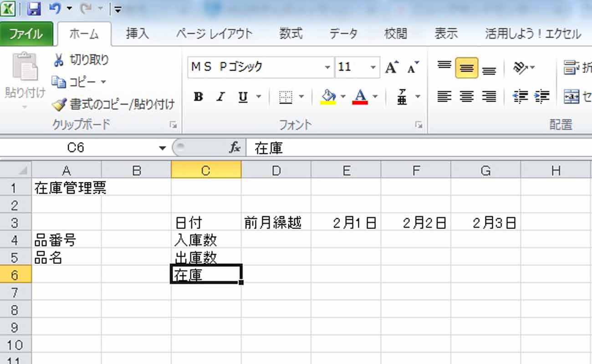Toggle middle vertical alignment
Image resolution: width=592 pixels, height=364 pixels.
coord(466,68)
